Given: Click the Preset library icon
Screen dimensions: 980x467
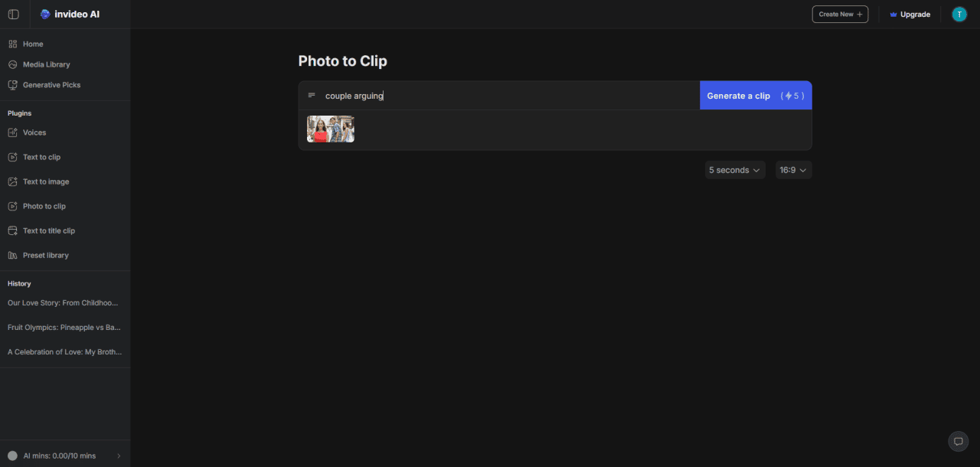Looking at the screenshot, I should coord(13,255).
